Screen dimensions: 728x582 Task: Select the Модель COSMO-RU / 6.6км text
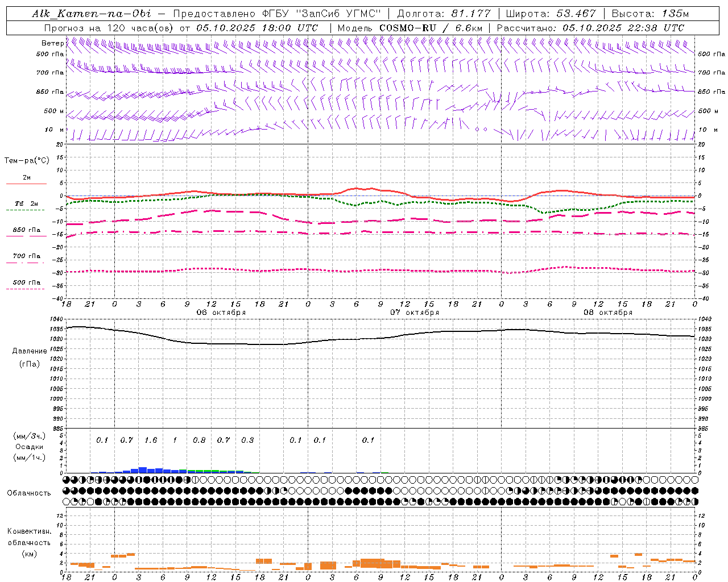tap(409, 28)
